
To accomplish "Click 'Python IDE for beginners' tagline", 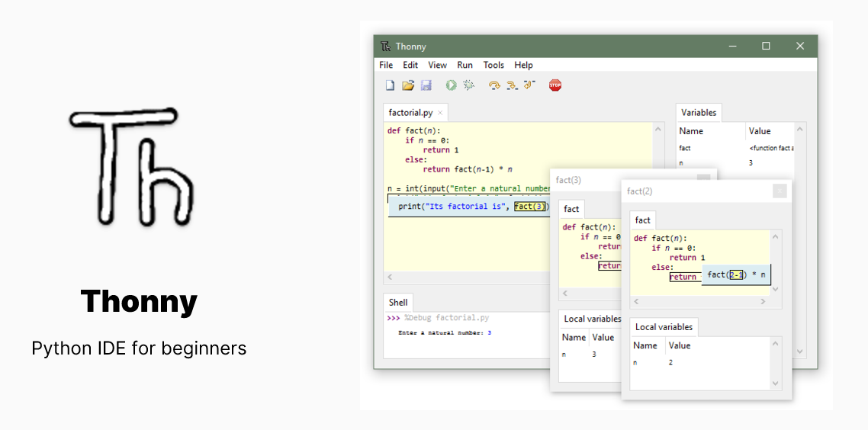I will 139,348.
